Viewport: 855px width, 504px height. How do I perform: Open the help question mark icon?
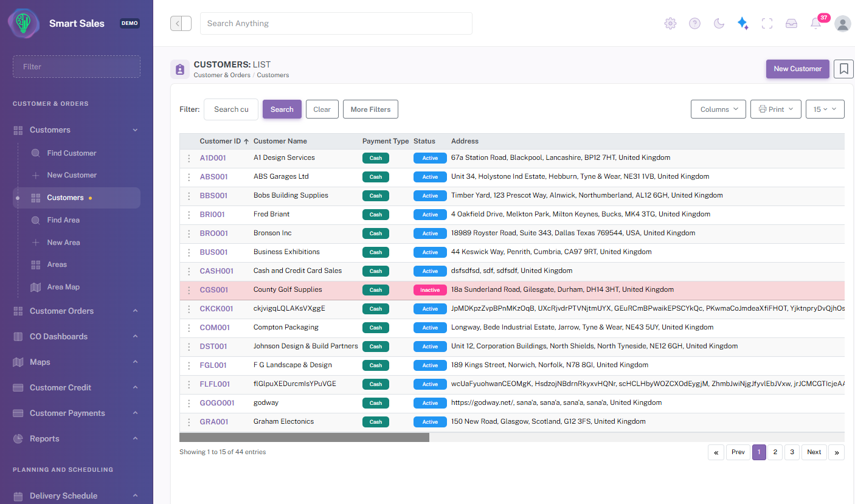click(x=694, y=23)
